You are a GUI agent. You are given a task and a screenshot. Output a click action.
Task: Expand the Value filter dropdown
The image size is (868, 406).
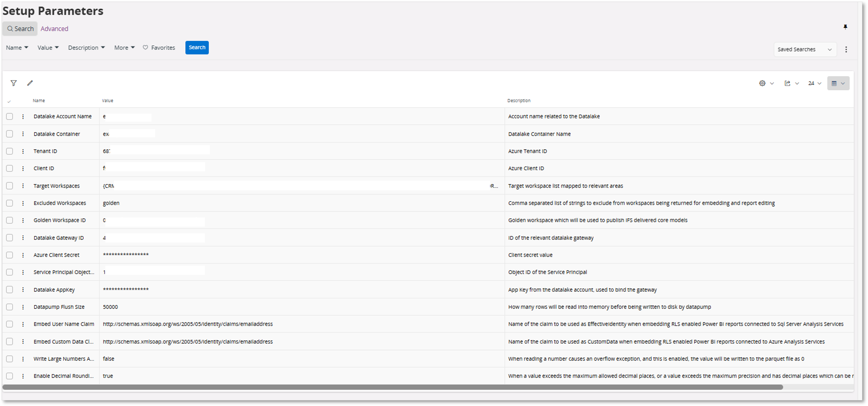[48, 47]
